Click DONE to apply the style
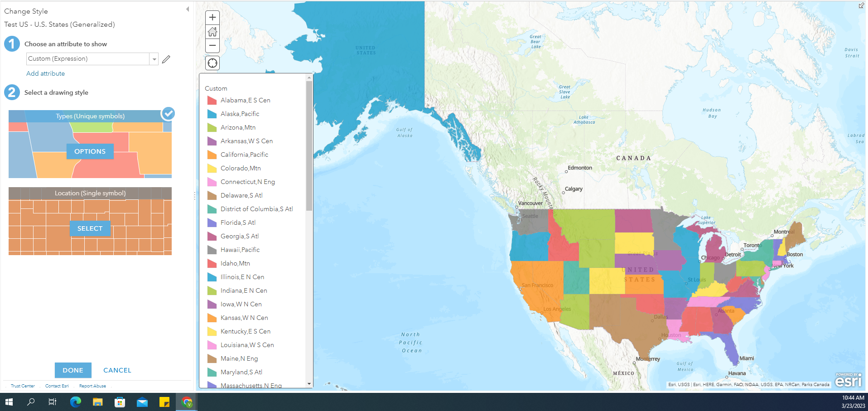868x411 pixels. click(73, 370)
